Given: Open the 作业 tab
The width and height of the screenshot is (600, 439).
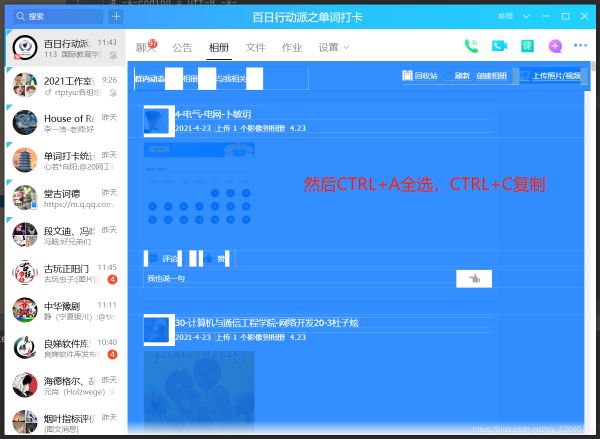Looking at the screenshot, I should tap(291, 47).
